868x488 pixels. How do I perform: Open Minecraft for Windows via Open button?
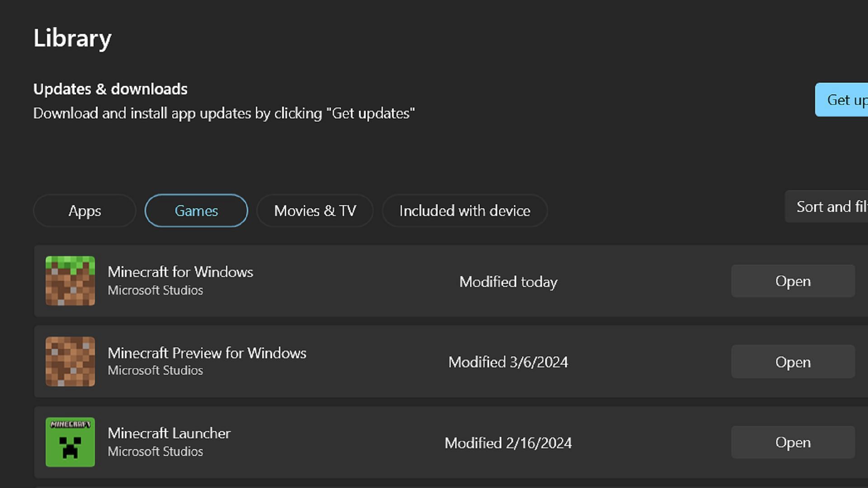coord(793,281)
